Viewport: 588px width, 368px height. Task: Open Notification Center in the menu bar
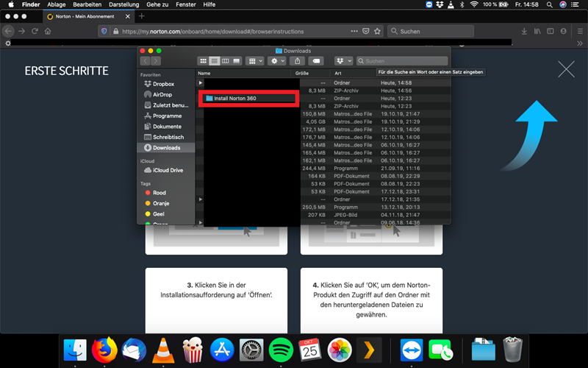tap(575, 4)
